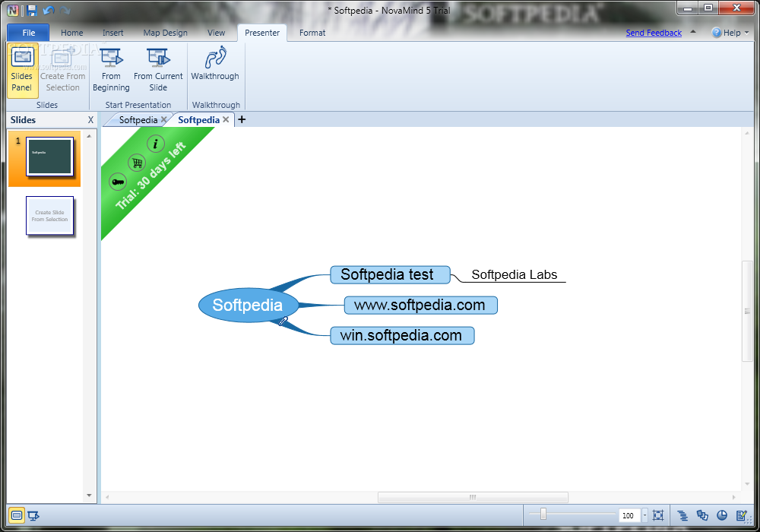
Task: Select the win.softpedia.com topic
Action: click(402, 335)
